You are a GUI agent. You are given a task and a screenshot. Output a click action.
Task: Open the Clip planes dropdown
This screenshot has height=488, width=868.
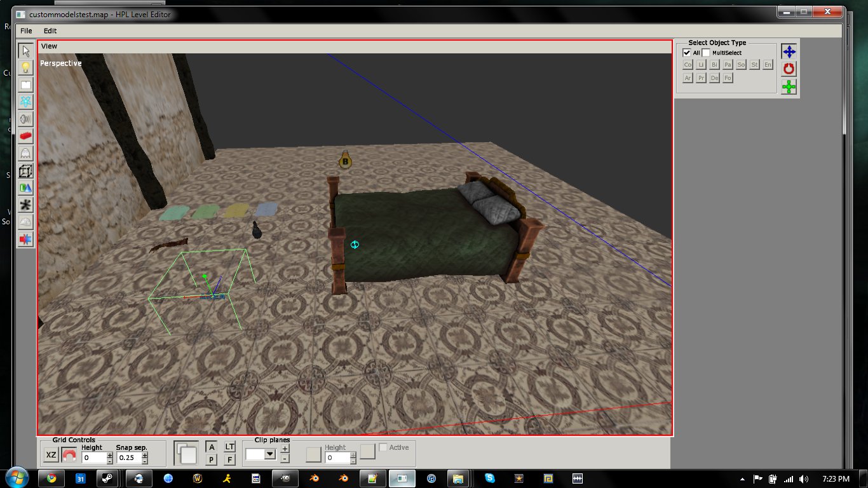click(270, 454)
